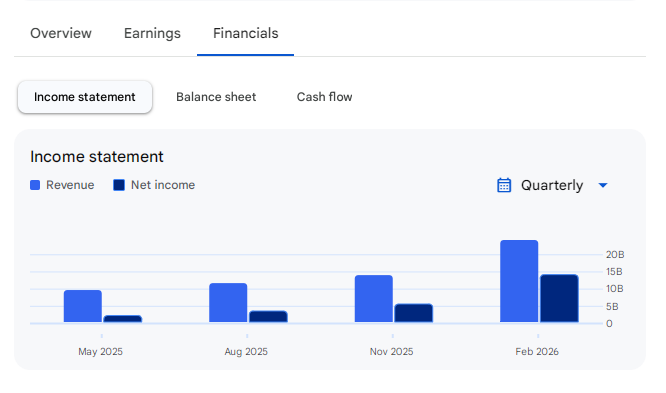Show the Balance sheet view
Viewport: 666px width, 393px height.
tap(216, 97)
